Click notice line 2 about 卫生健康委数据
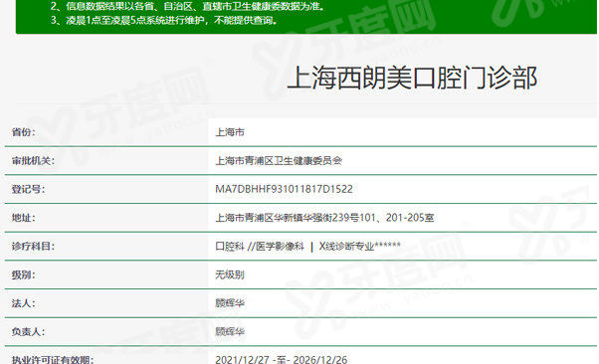The width and height of the screenshot is (599, 364). [x=188, y=6]
